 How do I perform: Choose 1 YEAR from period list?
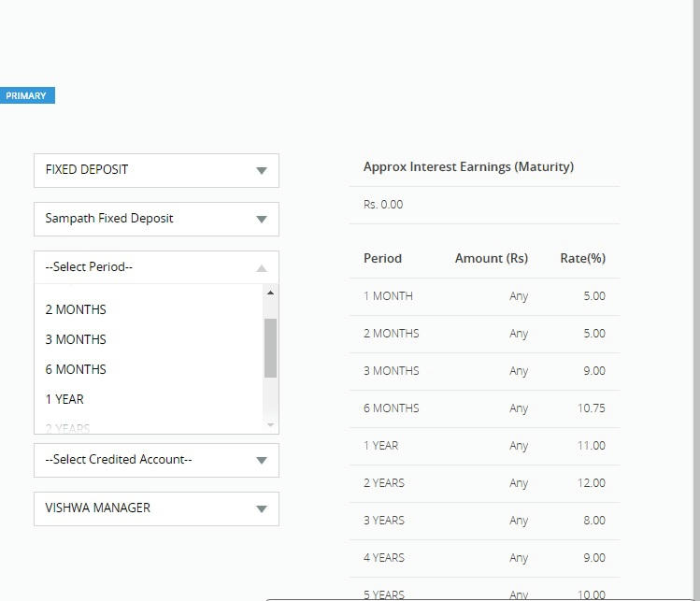coord(149,399)
